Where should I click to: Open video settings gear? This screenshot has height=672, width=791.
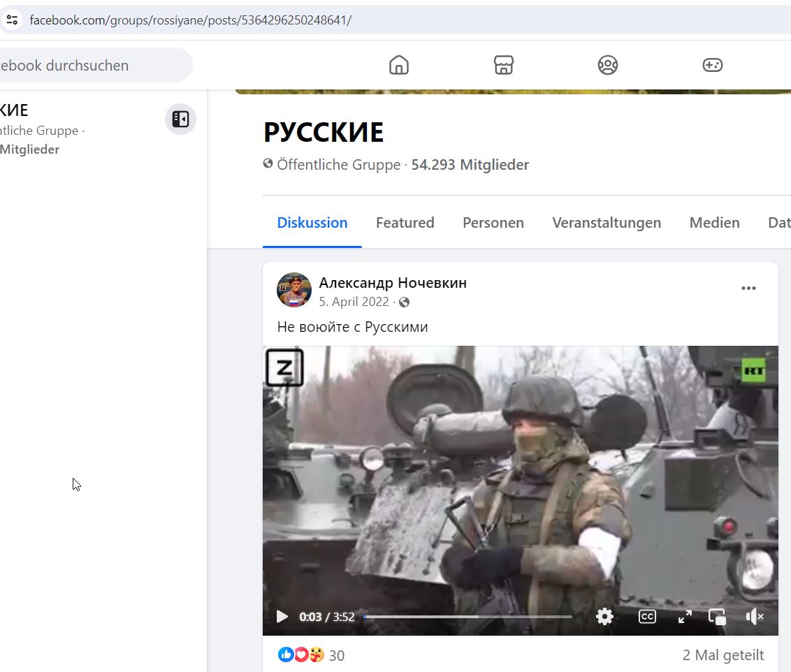pyautogui.click(x=604, y=617)
